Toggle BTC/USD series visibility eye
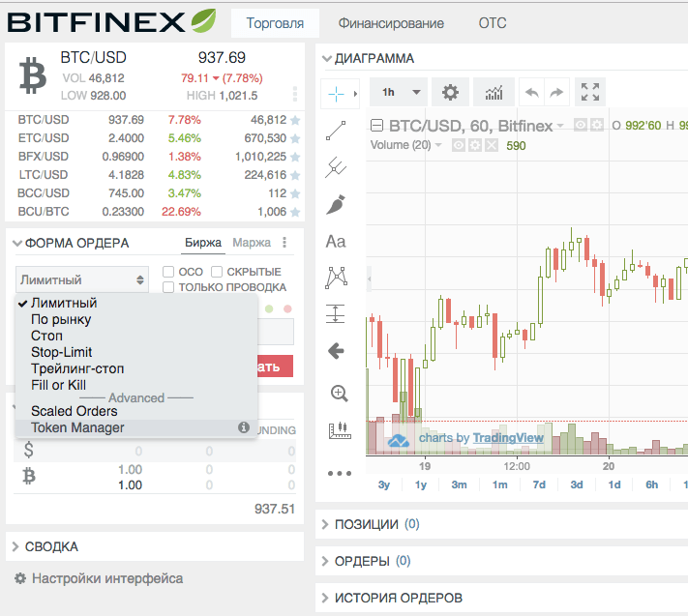 click(x=580, y=125)
